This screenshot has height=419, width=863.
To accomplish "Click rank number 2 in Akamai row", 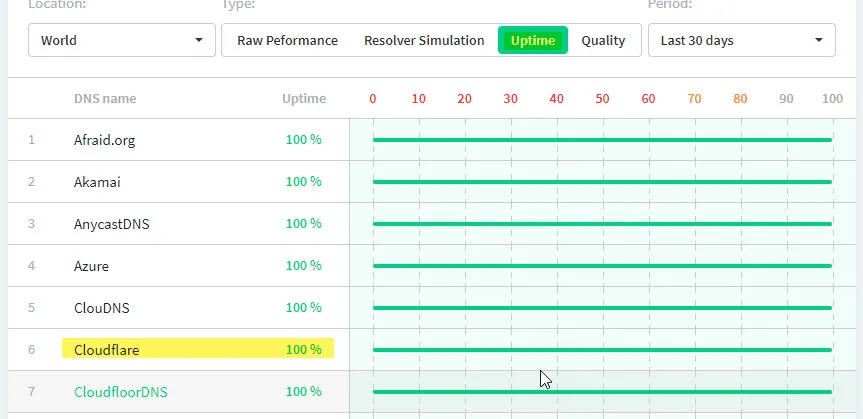I will click(x=31, y=182).
